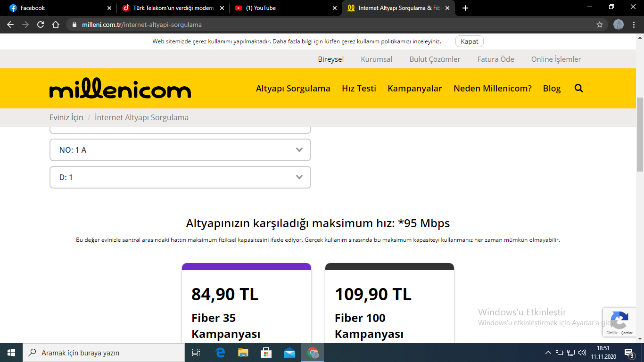644x362 pixels.
Task: Click the "109,90 TL" price text
Action: [373, 294]
